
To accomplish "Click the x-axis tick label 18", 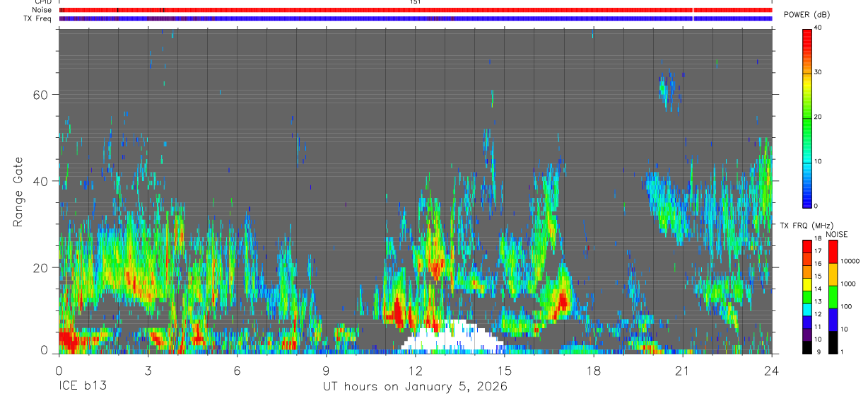I will (x=593, y=371).
